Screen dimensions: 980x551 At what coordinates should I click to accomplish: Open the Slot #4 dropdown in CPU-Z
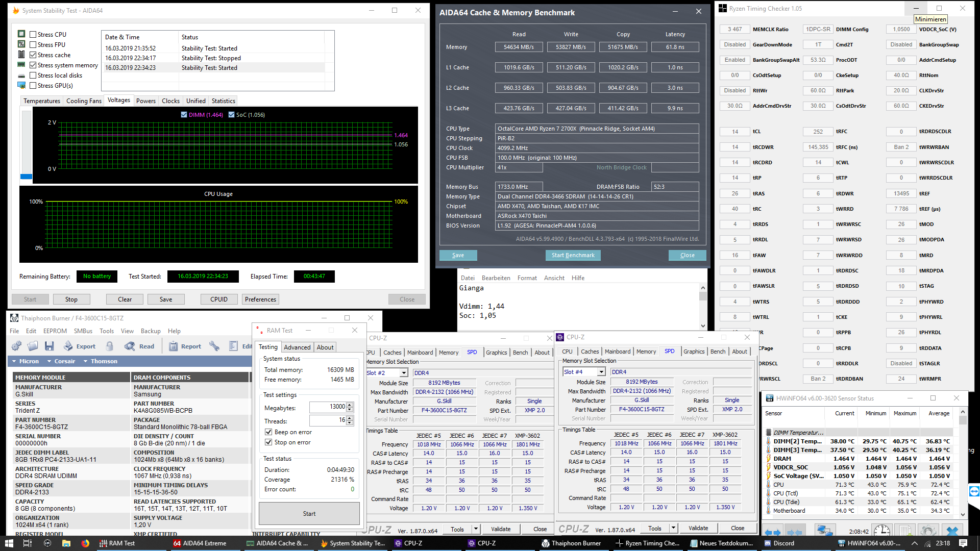pyautogui.click(x=601, y=372)
